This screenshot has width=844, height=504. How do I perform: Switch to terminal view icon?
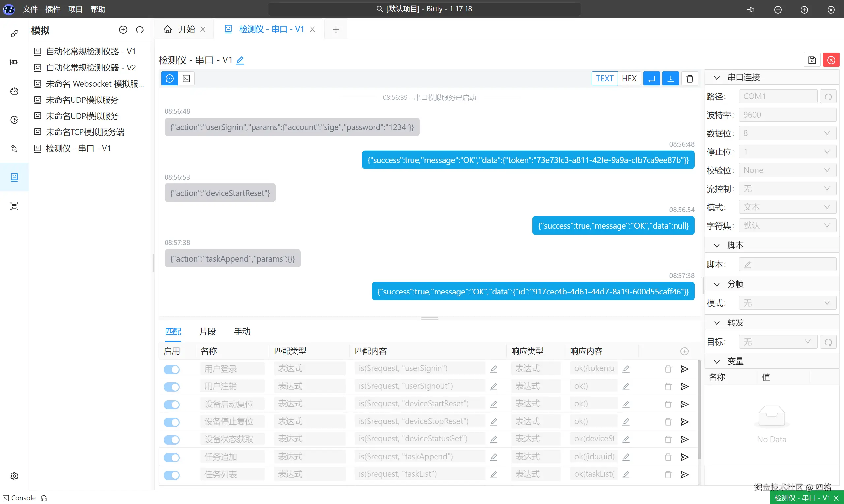tap(186, 79)
